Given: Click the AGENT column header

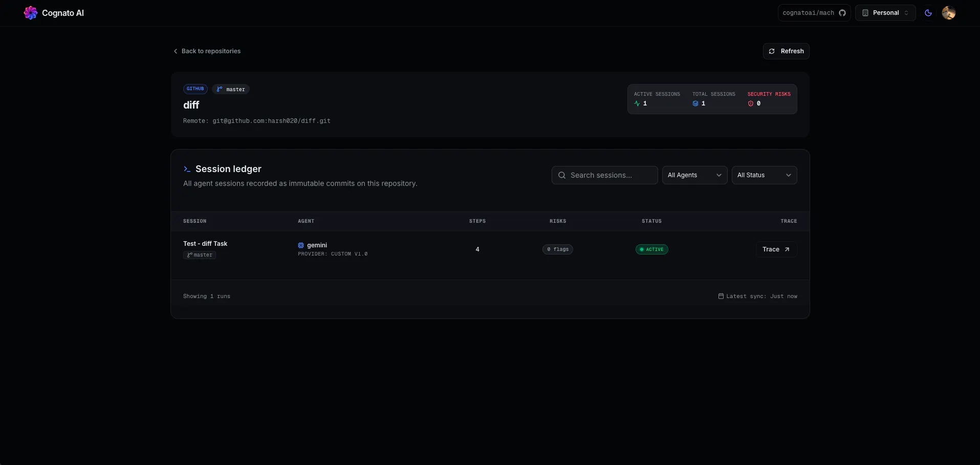Looking at the screenshot, I should 306,221.
